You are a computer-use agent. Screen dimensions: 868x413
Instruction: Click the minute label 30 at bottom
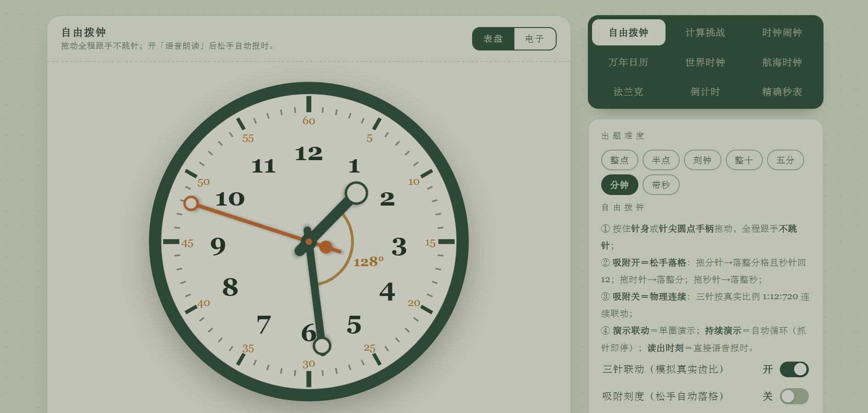[309, 364]
